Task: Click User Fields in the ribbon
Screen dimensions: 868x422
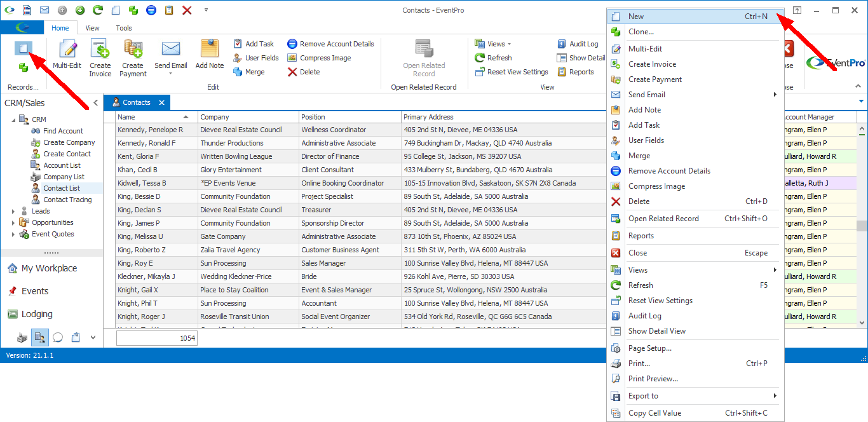Action: (255, 58)
